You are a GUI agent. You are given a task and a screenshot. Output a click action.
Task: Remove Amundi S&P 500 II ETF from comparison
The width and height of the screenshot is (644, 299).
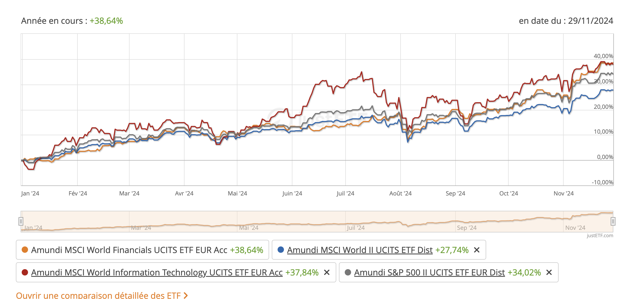(x=549, y=272)
